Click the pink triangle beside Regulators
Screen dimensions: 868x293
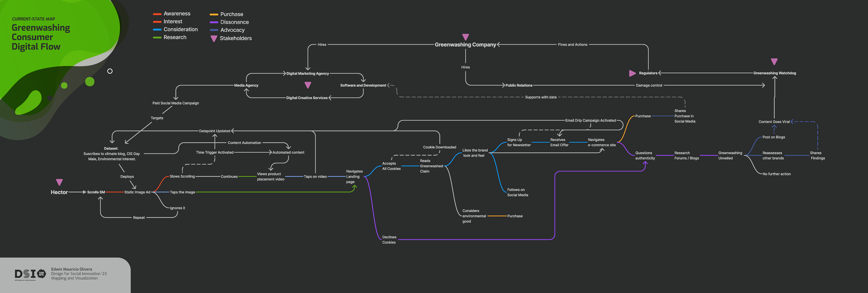pos(632,73)
